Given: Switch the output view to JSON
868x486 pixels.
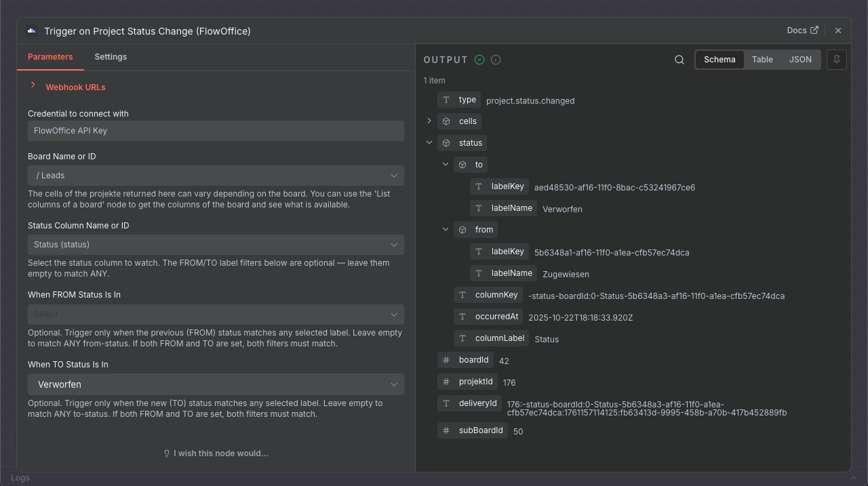Looking at the screenshot, I should click(800, 60).
